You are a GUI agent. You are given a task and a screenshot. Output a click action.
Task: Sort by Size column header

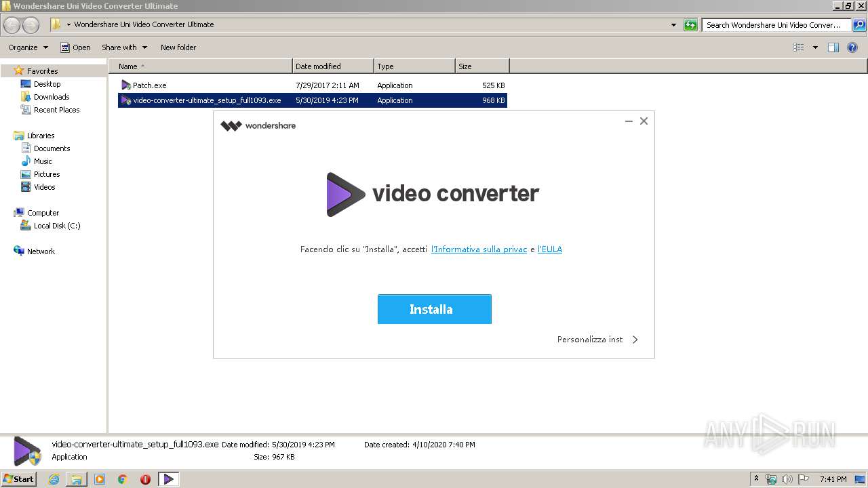tap(482, 66)
